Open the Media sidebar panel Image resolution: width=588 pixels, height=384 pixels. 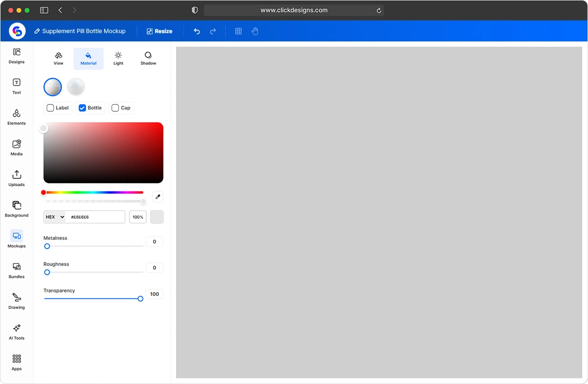point(16,148)
